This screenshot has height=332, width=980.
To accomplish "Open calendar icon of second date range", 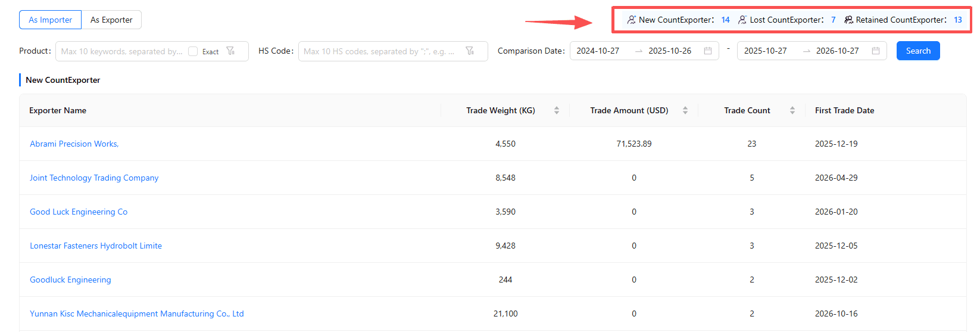I will click(x=876, y=51).
